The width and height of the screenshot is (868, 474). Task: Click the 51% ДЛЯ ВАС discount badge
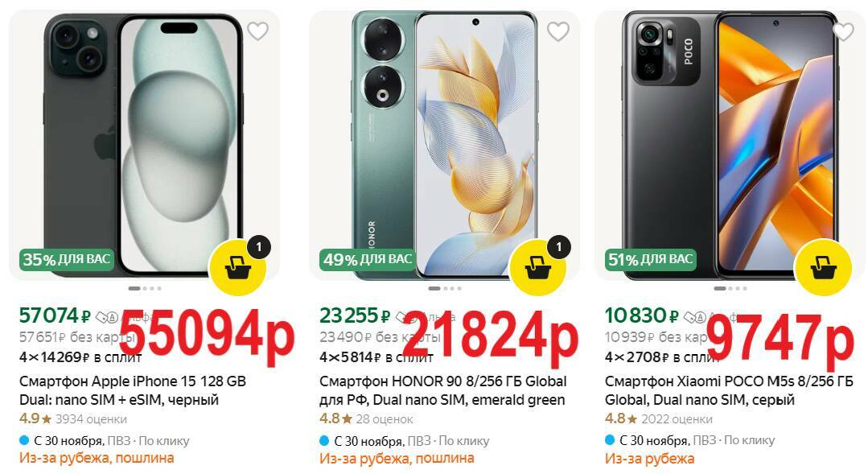651,259
